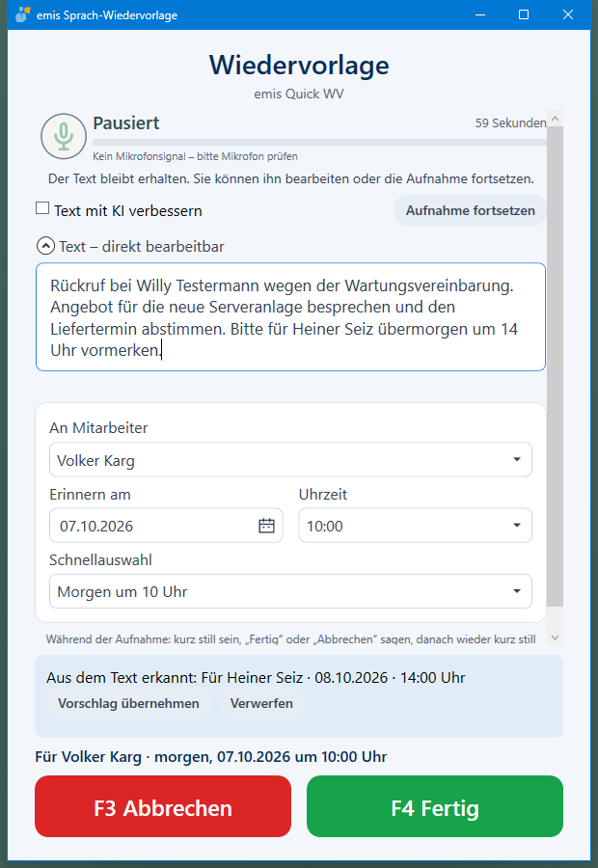Click the 'Wiedervorlage' heading
598x868 pixels.
[x=299, y=66]
